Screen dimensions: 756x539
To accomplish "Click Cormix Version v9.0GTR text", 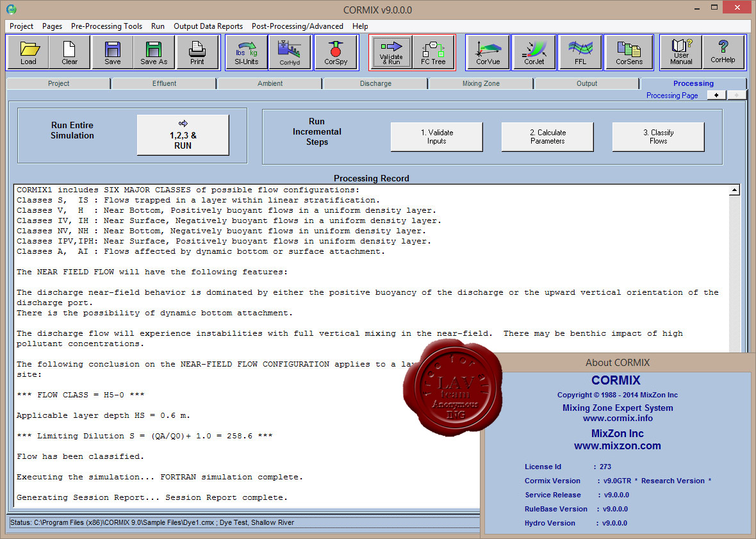I will tap(617, 481).
